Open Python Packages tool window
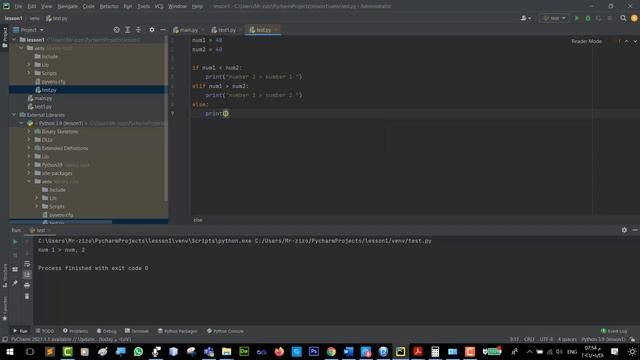Viewport: 640px width, 360px height. [x=177, y=331]
